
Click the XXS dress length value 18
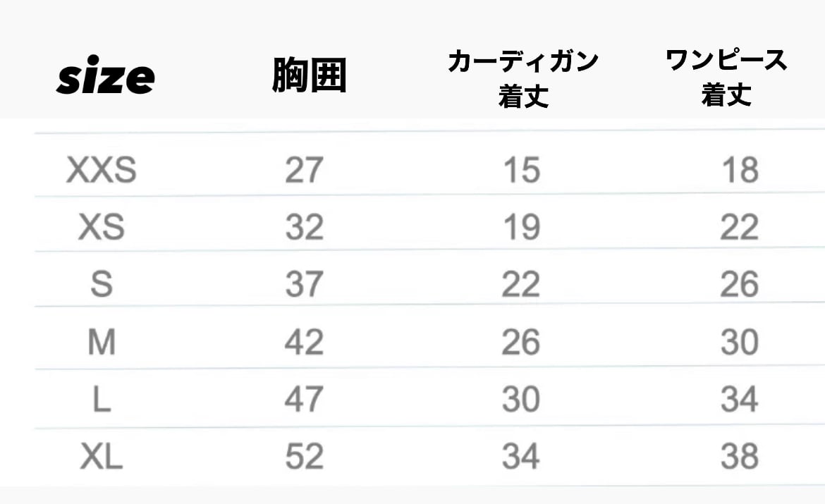coord(740,170)
